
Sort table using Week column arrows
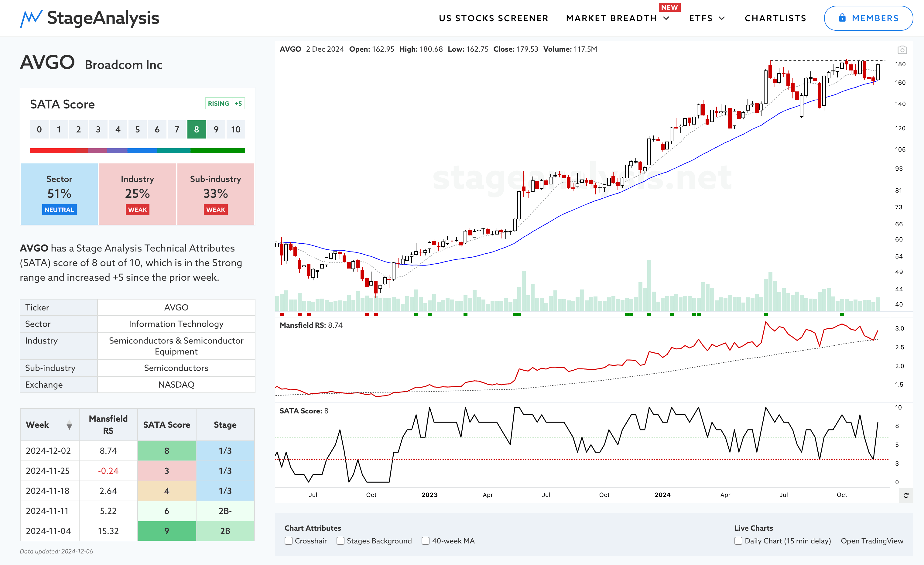click(x=69, y=425)
